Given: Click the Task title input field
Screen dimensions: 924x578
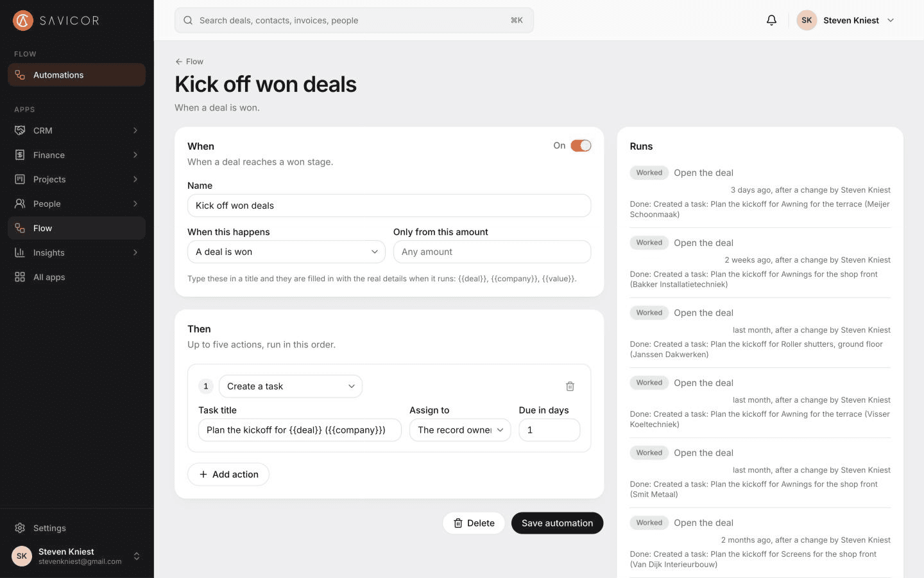Looking at the screenshot, I should click(x=300, y=430).
